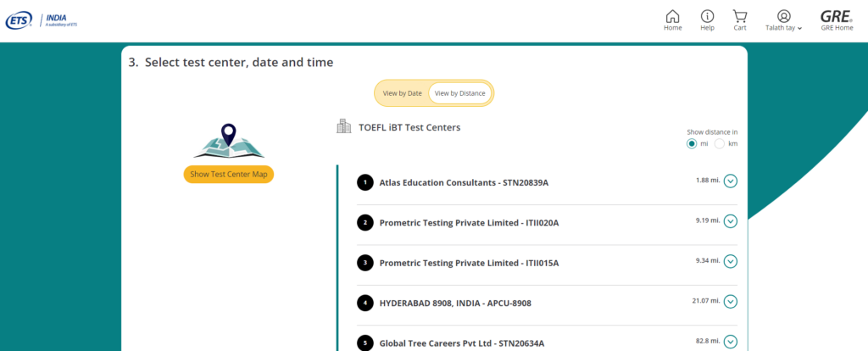Go to GRE Home logo link
This screenshot has height=351, width=868.
click(837, 20)
